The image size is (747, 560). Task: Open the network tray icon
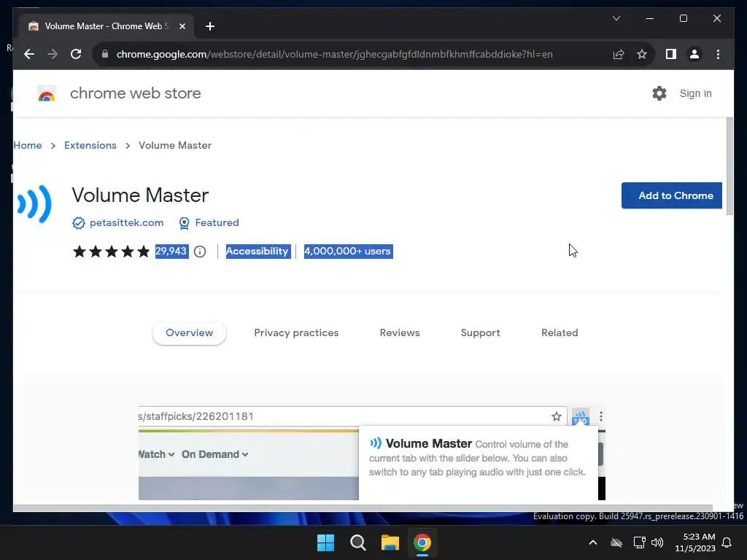tap(639, 542)
